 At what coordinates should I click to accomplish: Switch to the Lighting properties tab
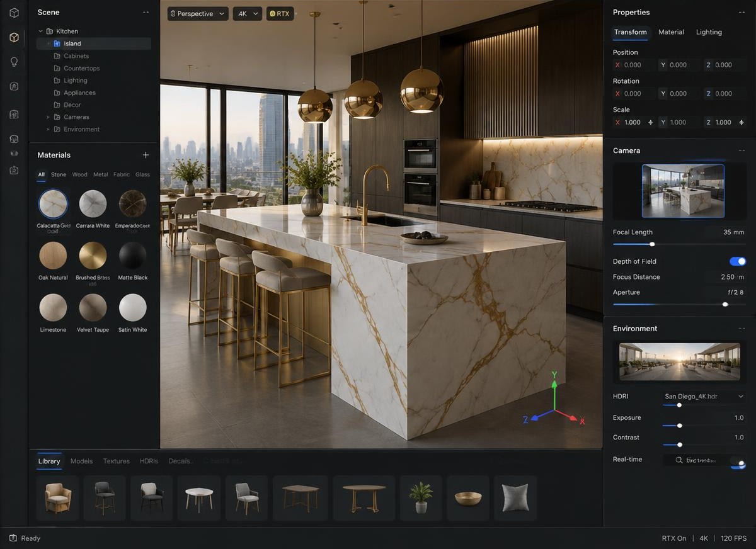pyautogui.click(x=709, y=32)
